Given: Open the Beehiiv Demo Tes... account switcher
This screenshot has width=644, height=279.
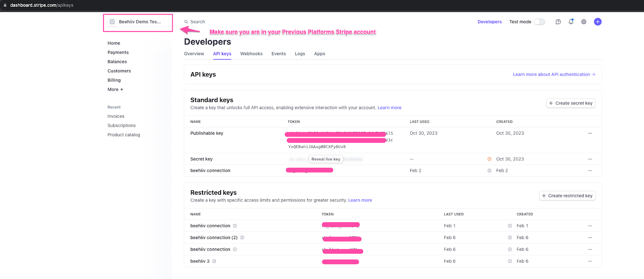Looking at the screenshot, I should click(x=138, y=23).
